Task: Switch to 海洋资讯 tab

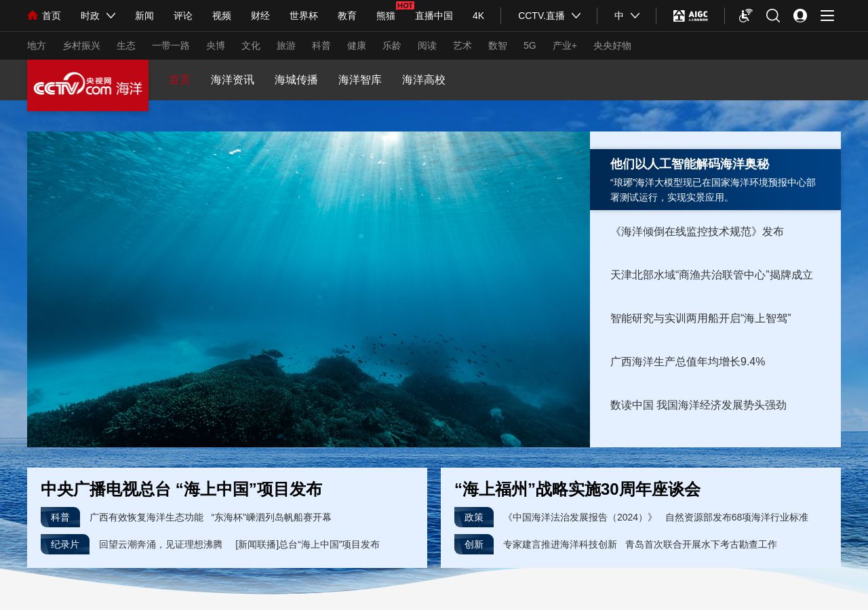Action: 233,80
